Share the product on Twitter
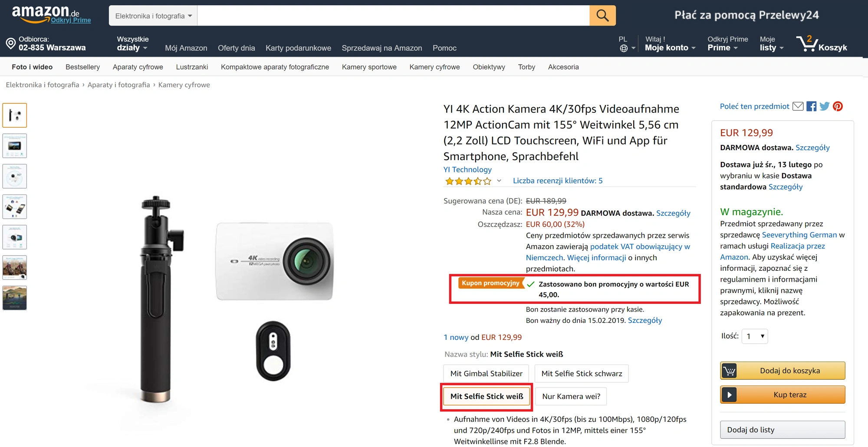The height and width of the screenshot is (447, 868). click(x=825, y=106)
